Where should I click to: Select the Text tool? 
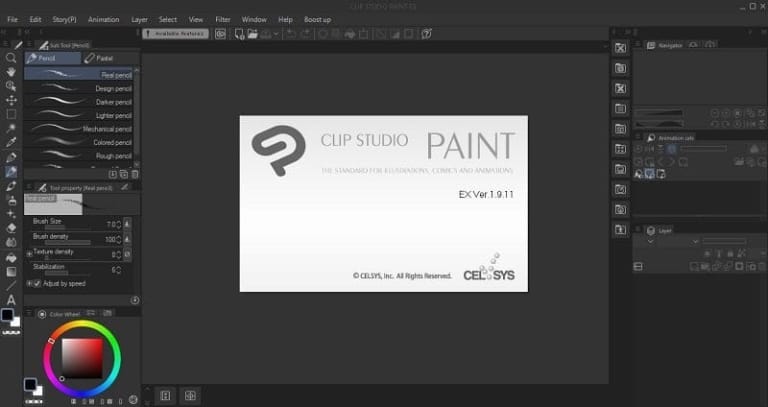tap(11, 300)
